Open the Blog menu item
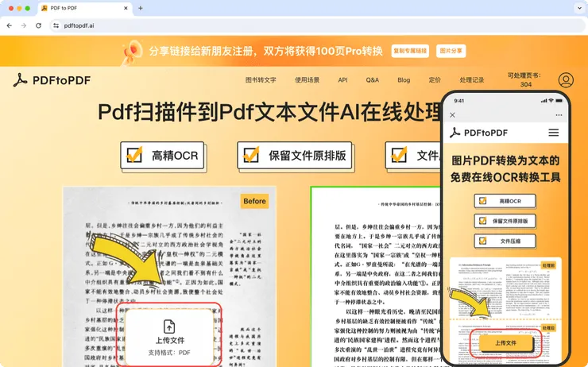This screenshot has height=367, width=588. coord(404,80)
